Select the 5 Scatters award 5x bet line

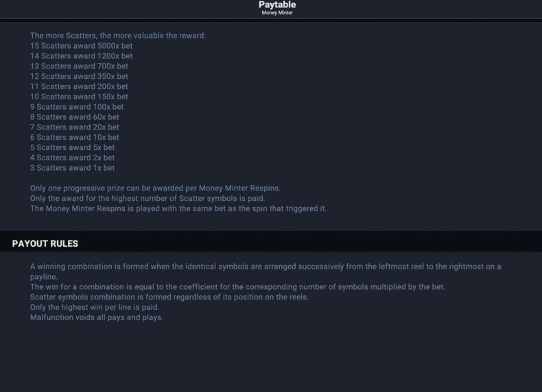[72, 147]
